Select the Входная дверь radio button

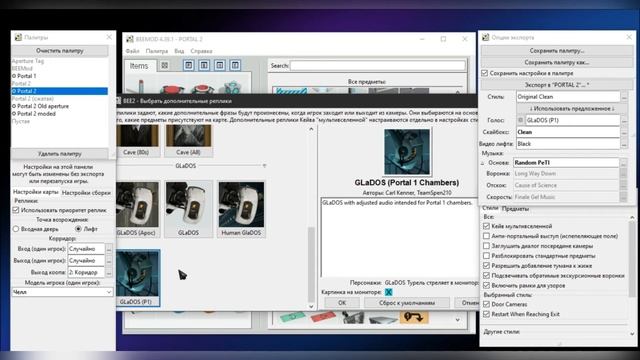(x=16, y=229)
